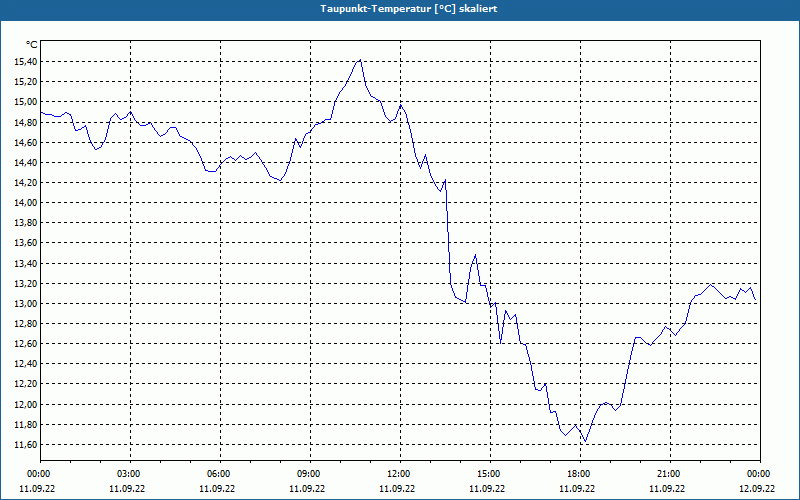This screenshot has height=500, width=800.
Task: Click the 00:00 label above 12.09.22
Action: tap(760, 474)
